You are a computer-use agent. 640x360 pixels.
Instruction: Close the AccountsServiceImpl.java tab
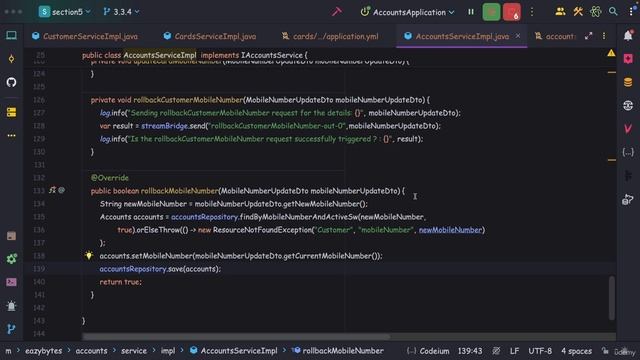[518, 36]
